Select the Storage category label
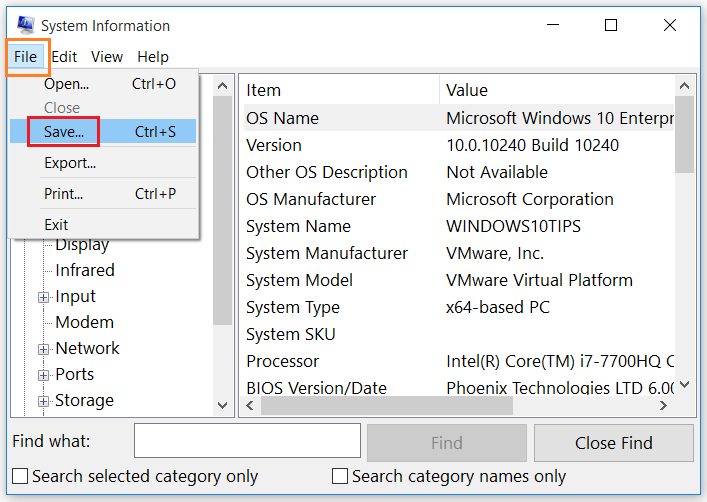The width and height of the screenshot is (707, 502). (84, 401)
